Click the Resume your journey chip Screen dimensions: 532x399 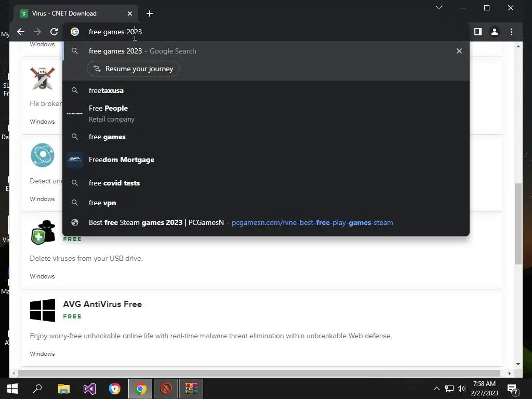pyautogui.click(x=133, y=69)
